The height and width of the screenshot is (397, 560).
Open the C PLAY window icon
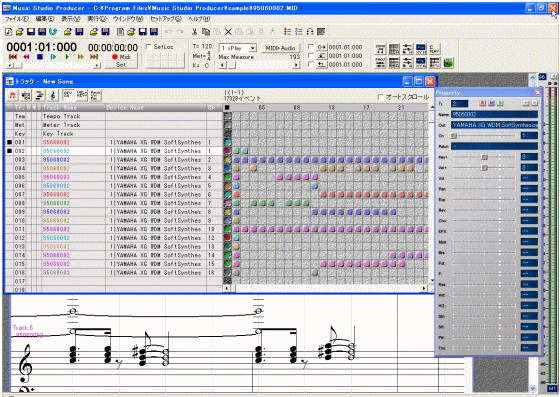pyautogui.click(x=434, y=49)
